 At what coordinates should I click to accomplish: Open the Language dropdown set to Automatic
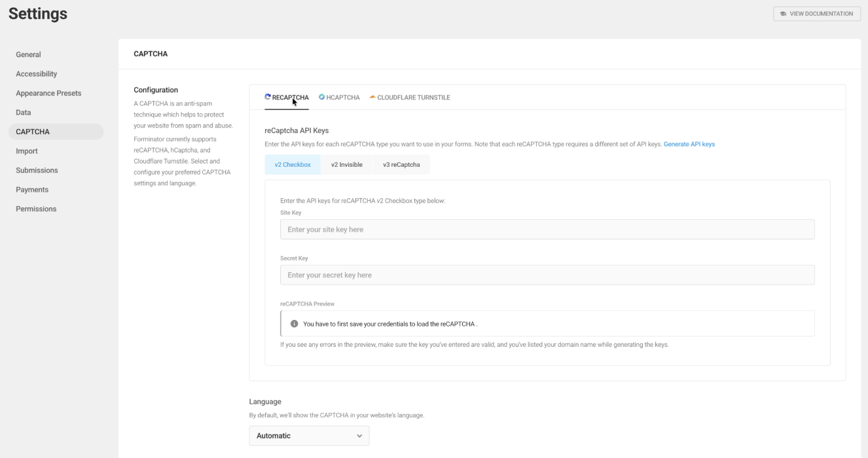click(309, 436)
